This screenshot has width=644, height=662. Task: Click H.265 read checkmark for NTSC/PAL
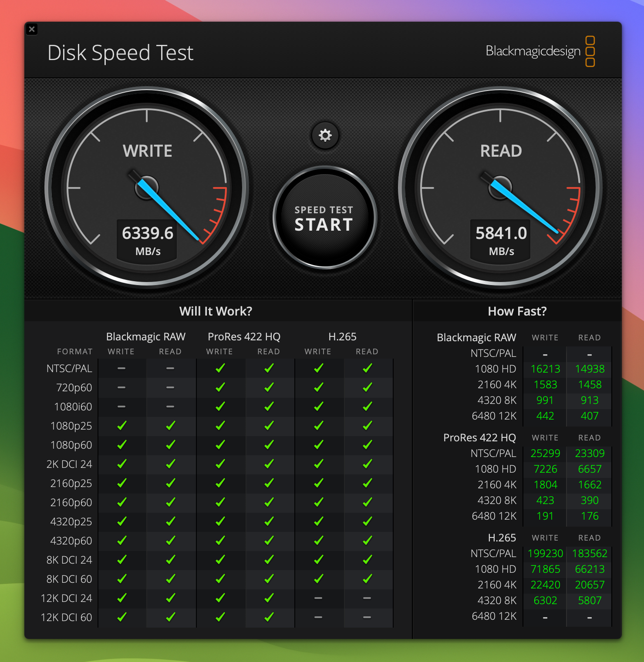point(368,368)
